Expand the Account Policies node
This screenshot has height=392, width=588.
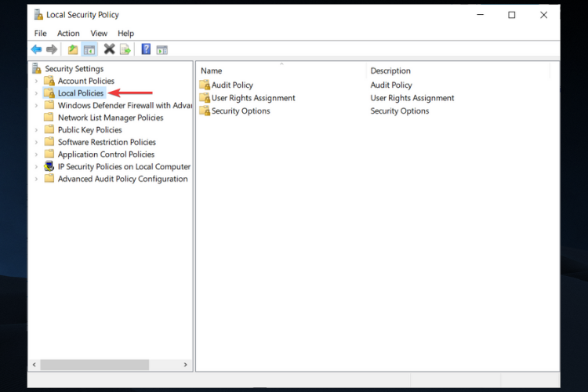tap(36, 81)
